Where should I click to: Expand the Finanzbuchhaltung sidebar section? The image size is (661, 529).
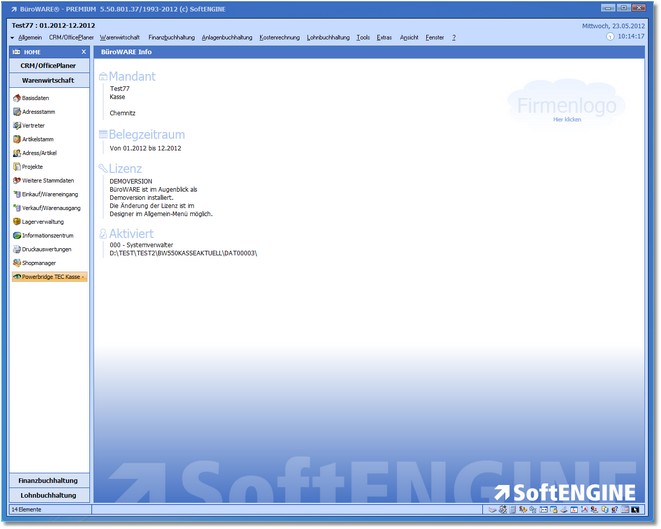pos(49,480)
